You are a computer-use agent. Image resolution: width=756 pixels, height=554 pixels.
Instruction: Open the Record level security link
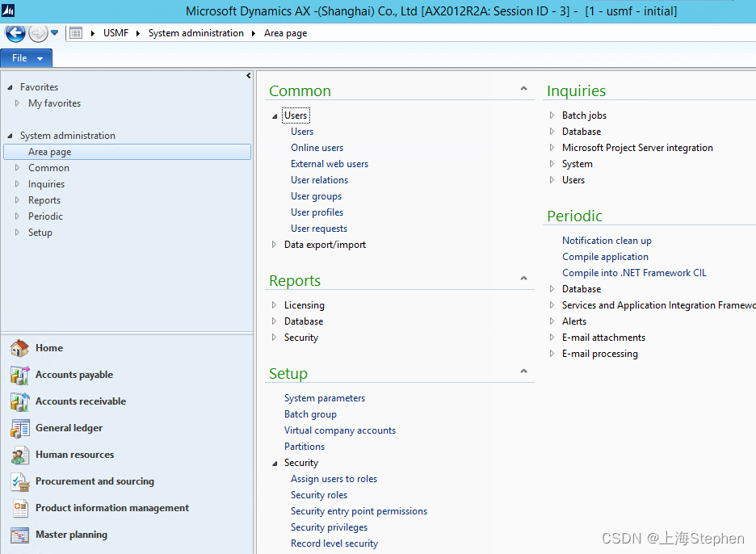click(x=334, y=544)
